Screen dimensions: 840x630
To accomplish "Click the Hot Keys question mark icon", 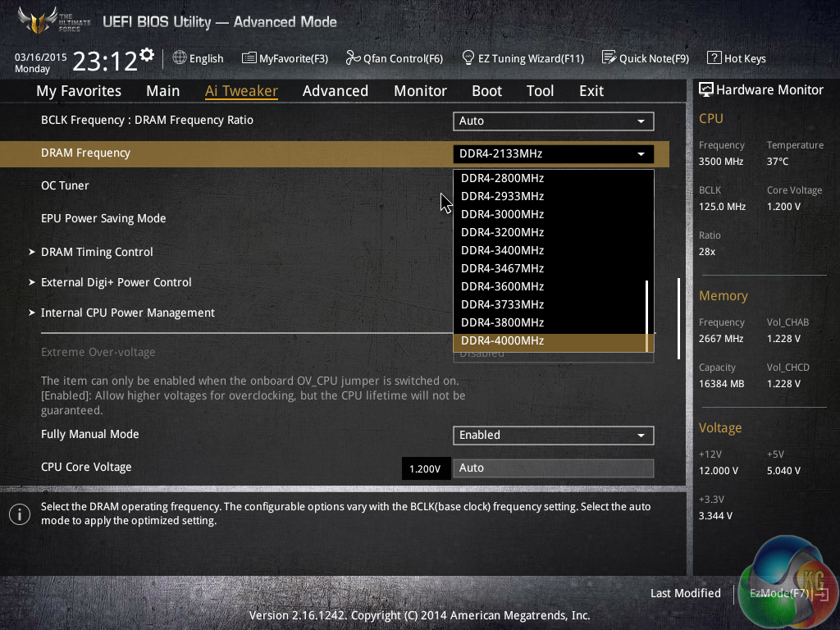I will pyautogui.click(x=714, y=58).
